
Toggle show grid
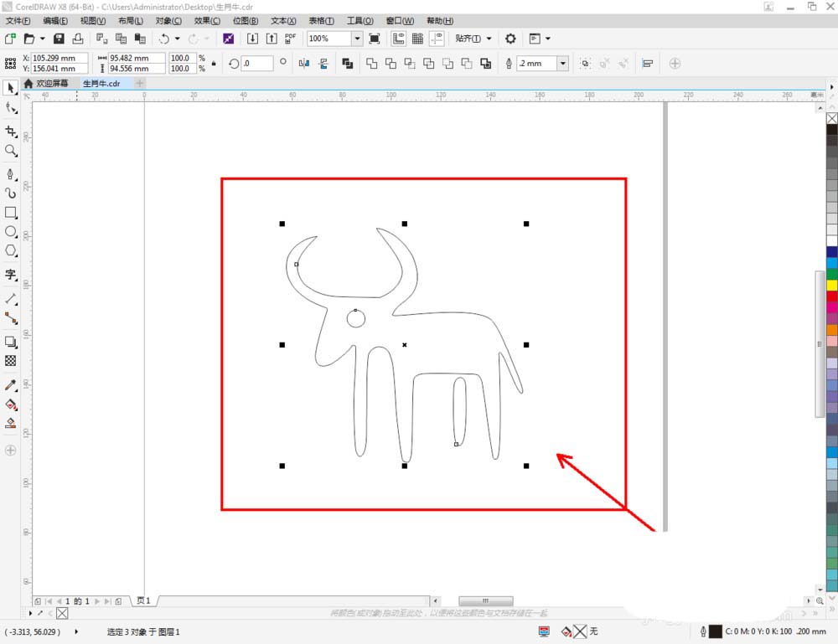coord(417,39)
